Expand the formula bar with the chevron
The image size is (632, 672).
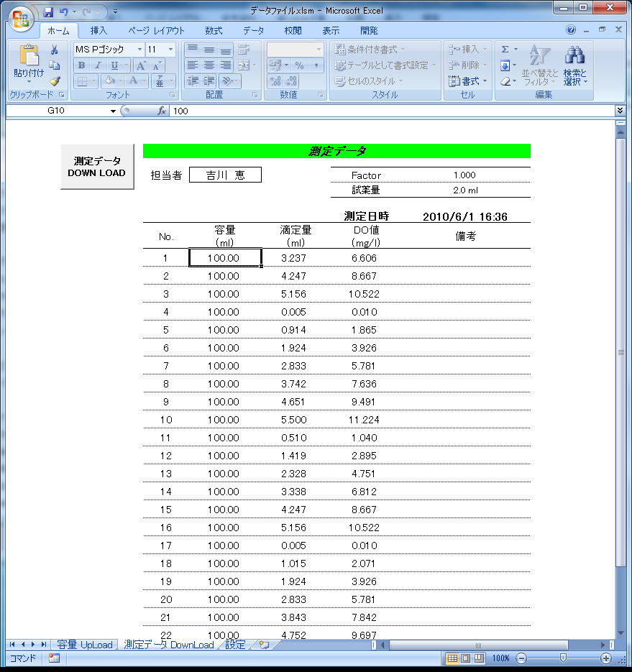click(620, 111)
